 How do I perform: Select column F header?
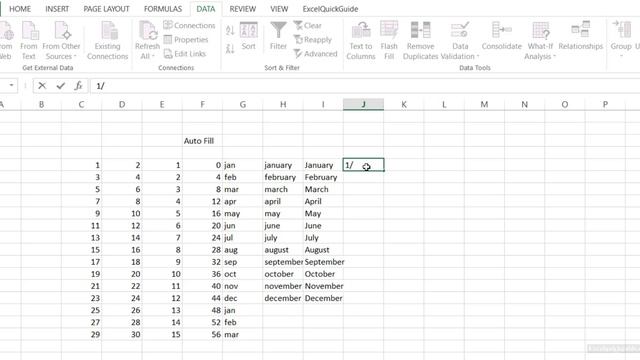202,104
